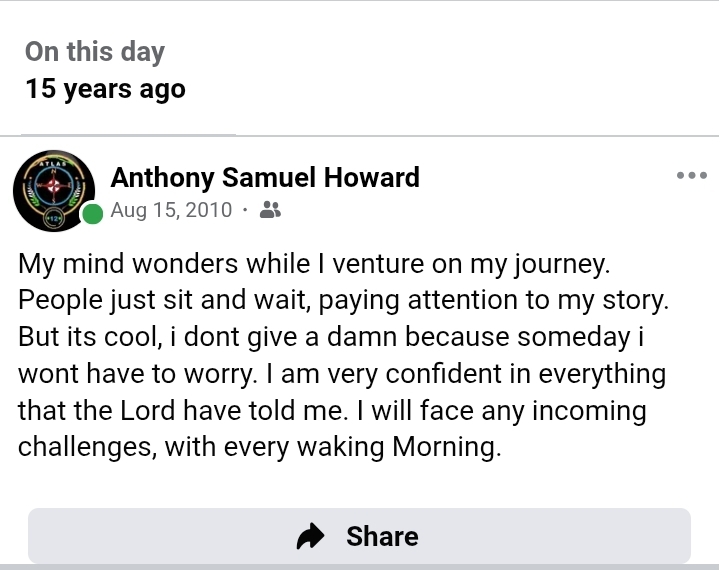This screenshot has height=570, width=720.
Task: Click the line starting "wont have to worry"
Action: 342,374
